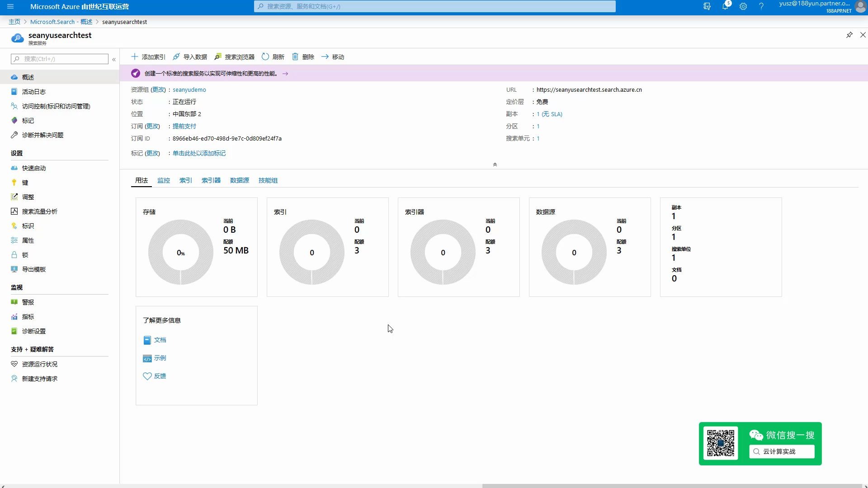Image resolution: width=868 pixels, height=488 pixels.
Task: Switch to the Skillsets (技能组) tab
Action: [x=268, y=180]
